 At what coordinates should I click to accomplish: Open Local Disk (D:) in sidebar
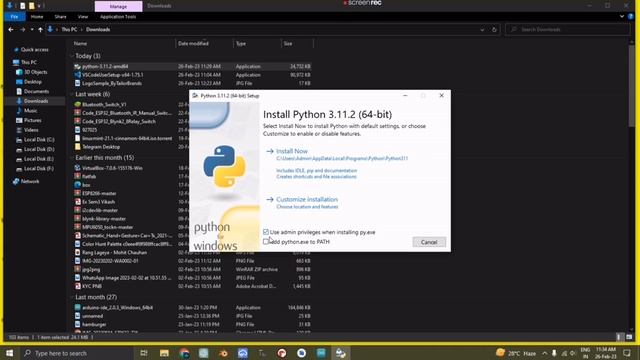[x=39, y=149]
